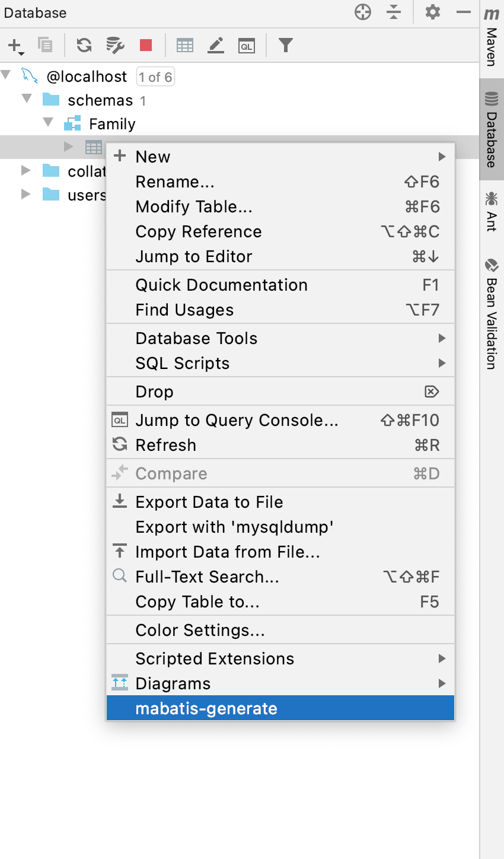Open the Database Tools submenu
504x859 pixels.
point(196,338)
